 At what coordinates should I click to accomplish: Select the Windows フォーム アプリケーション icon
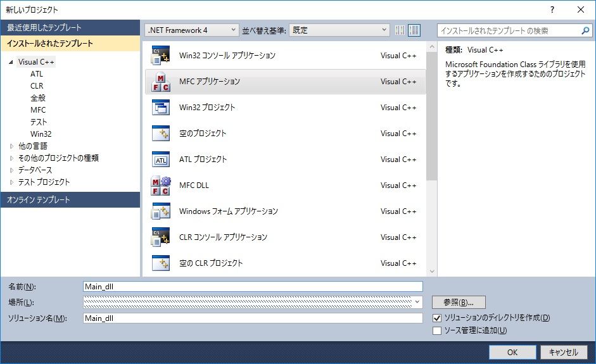coord(161,211)
